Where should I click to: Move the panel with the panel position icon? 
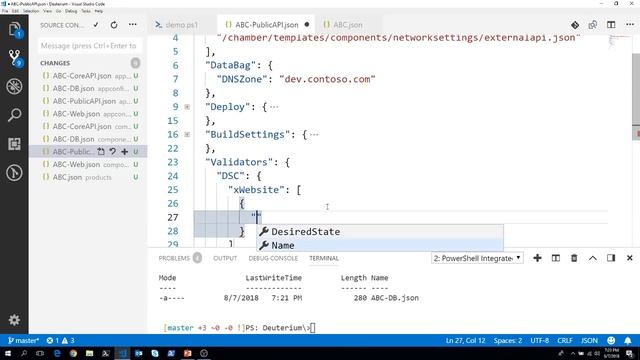(x=611, y=258)
